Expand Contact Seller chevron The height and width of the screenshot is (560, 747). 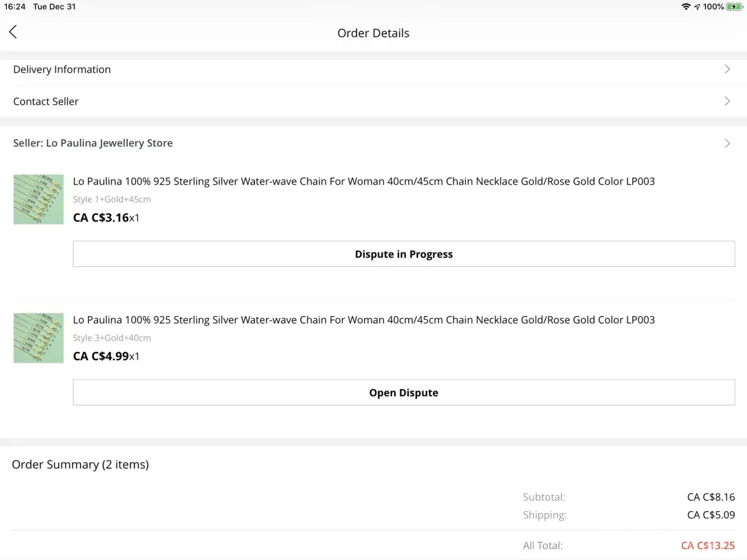727,101
